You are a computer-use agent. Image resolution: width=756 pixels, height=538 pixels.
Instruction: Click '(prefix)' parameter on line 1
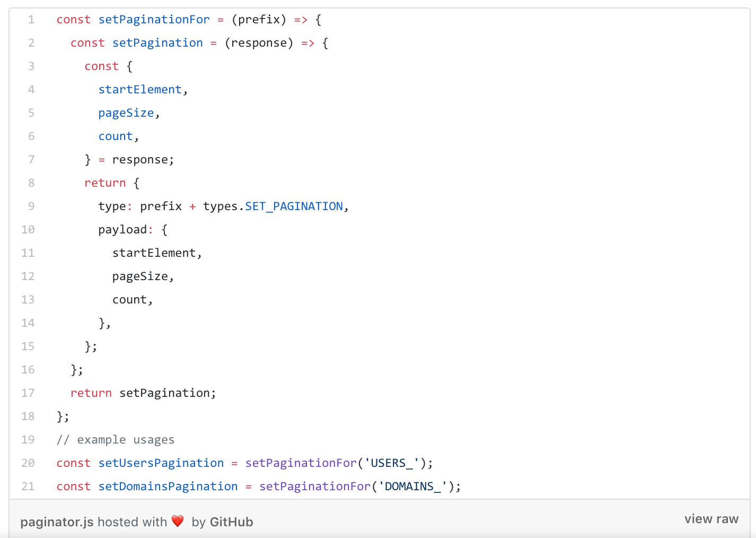(259, 20)
